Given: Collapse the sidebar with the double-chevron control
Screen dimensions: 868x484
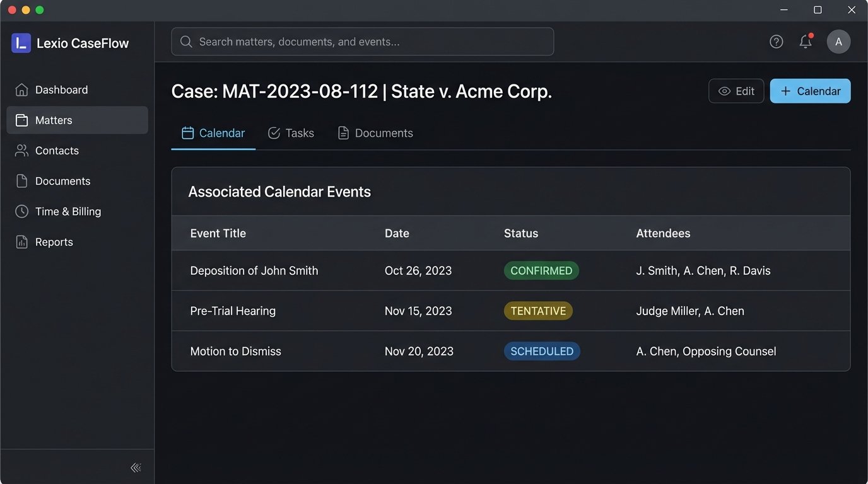Looking at the screenshot, I should pyautogui.click(x=136, y=467).
